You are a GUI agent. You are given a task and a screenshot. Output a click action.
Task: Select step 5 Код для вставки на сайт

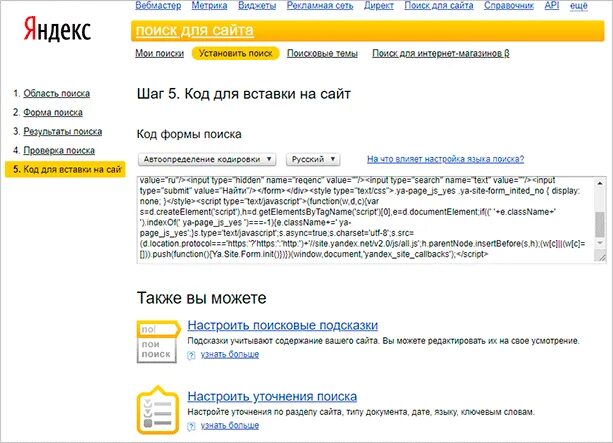[x=65, y=169]
